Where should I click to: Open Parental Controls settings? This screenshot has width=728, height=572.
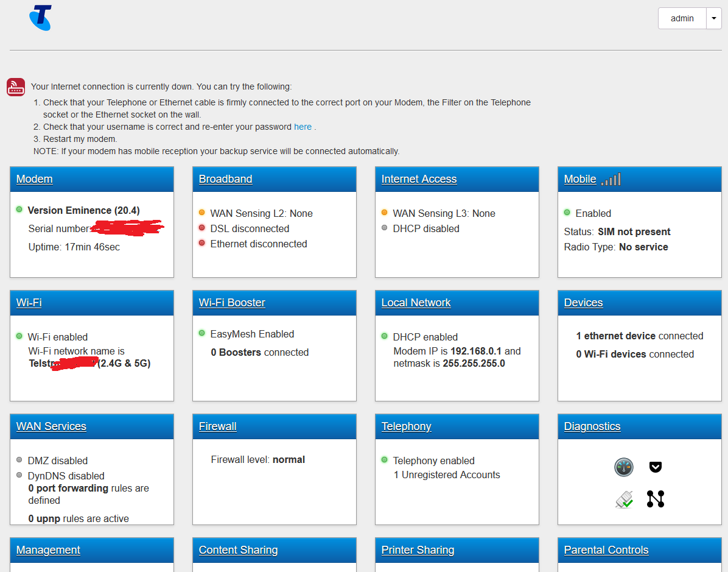tap(606, 550)
